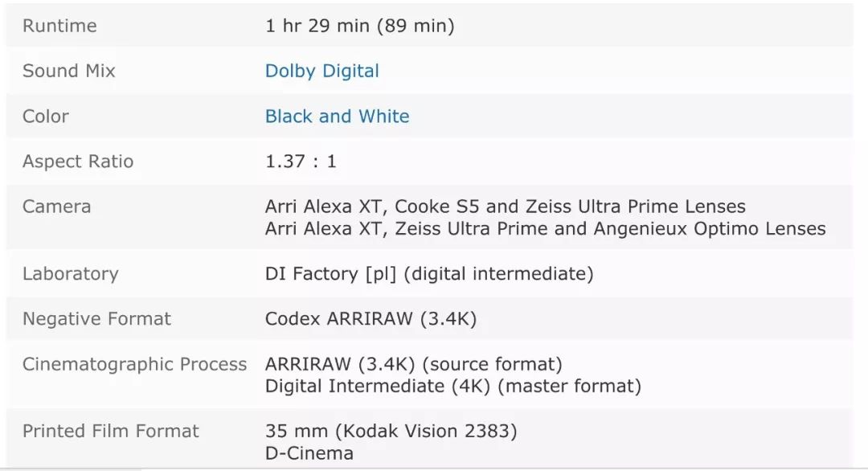Click the Cooke S5 camera lens line
Viewport: 868px width, 471px height.
(x=505, y=207)
